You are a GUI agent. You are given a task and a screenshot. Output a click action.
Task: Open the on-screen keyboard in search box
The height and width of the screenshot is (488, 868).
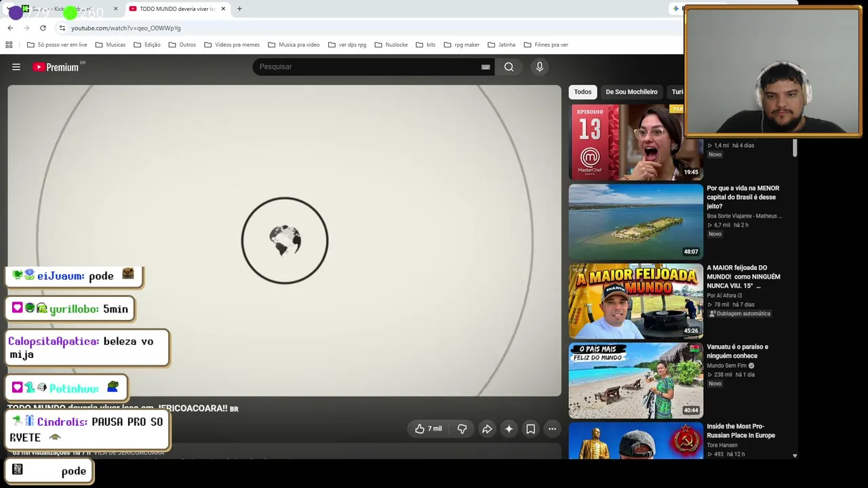click(486, 66)
